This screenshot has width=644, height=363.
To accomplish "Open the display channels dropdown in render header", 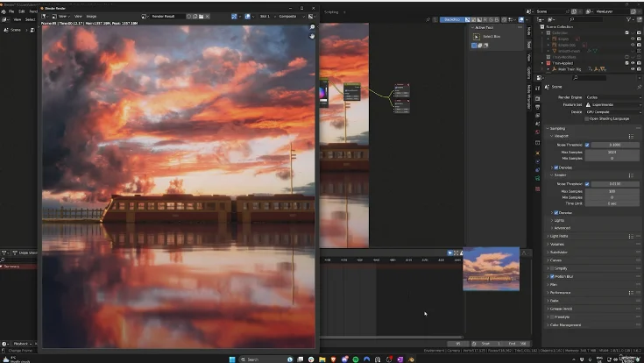I will point(312,17).
